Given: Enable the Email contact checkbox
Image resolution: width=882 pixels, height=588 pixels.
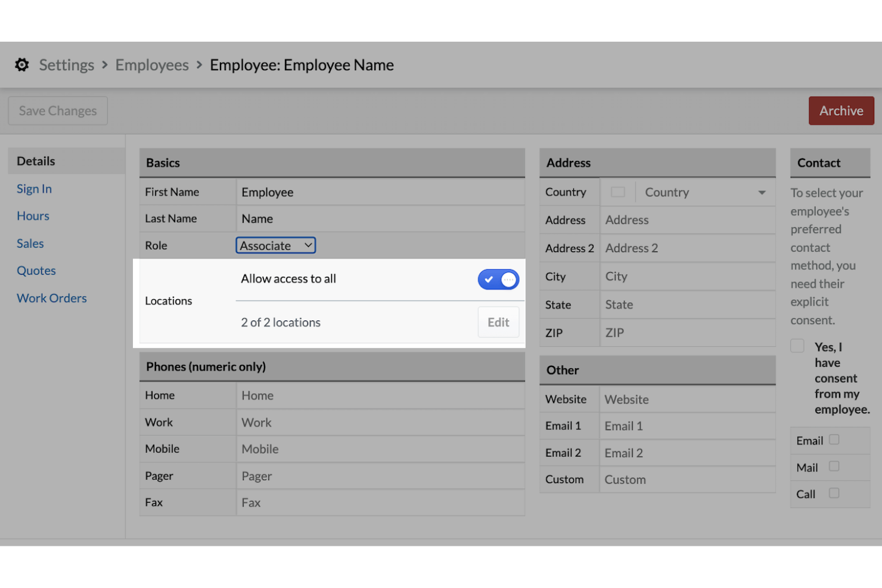Looking at the screenshot, I should coord(834,440).
